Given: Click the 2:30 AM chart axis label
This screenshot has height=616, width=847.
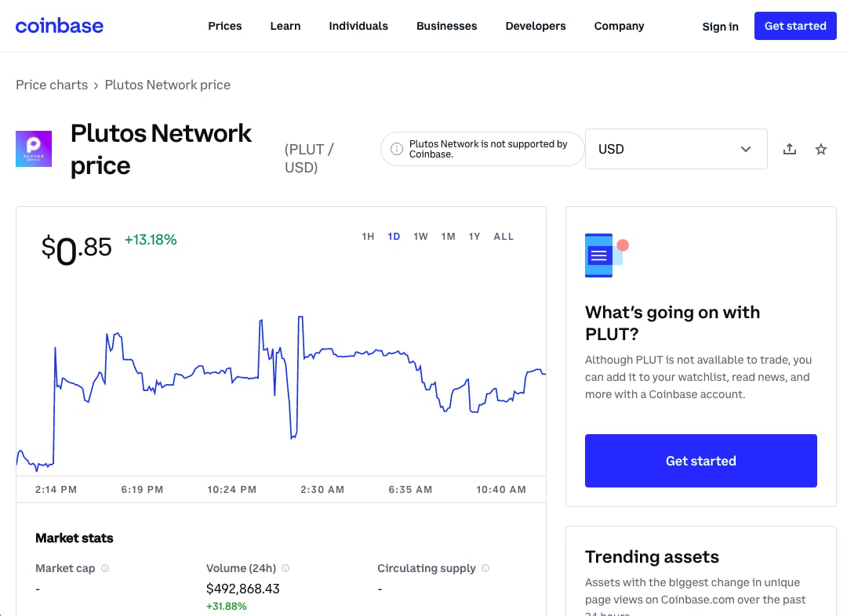Looking at the screenshot, I should [x=322, y=490].
